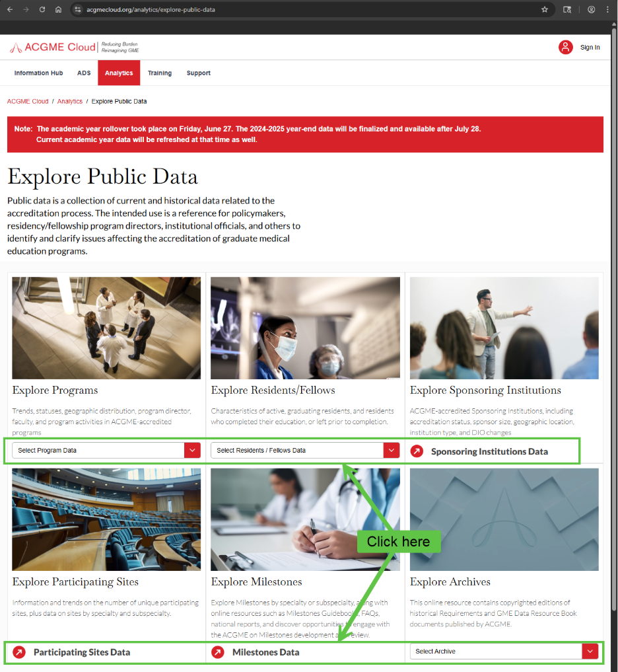Click the red academic year rollover note

(305, 134)
